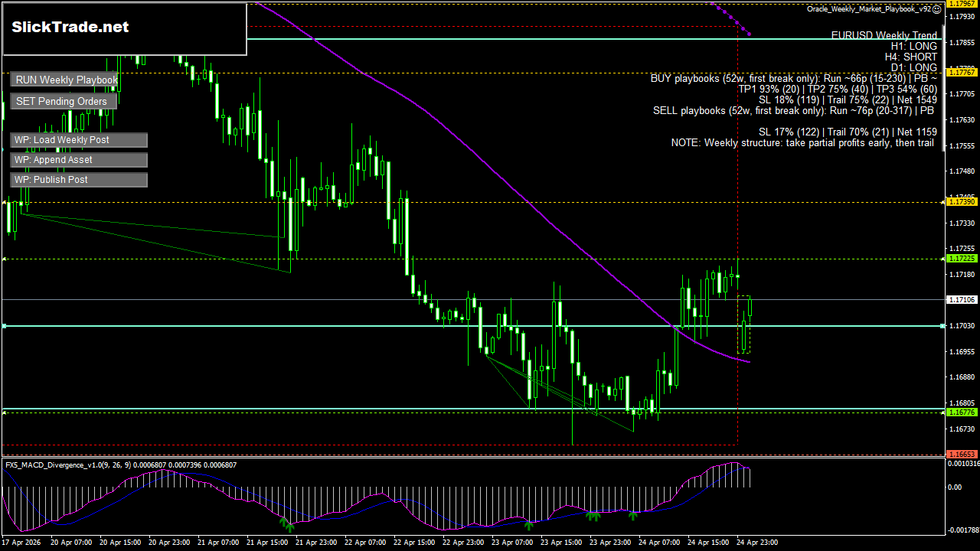Image resolution: width=980 pixels, height=551 pixels.
Task: Click the D1: LONG trend line
Action: (914, 67)
